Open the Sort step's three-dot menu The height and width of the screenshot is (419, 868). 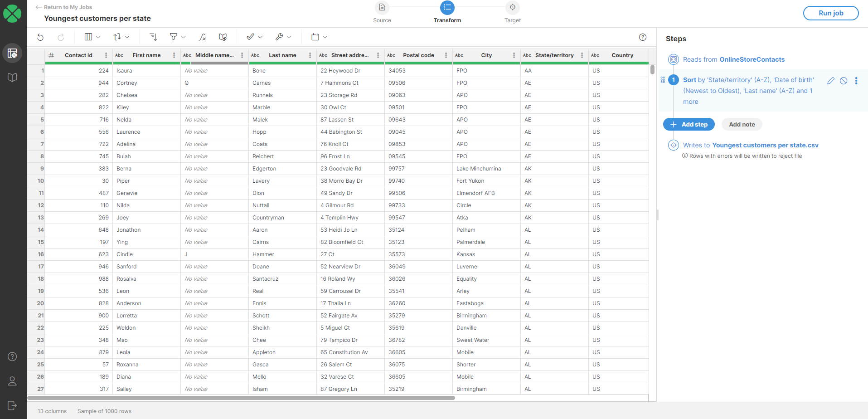[857, 80]
